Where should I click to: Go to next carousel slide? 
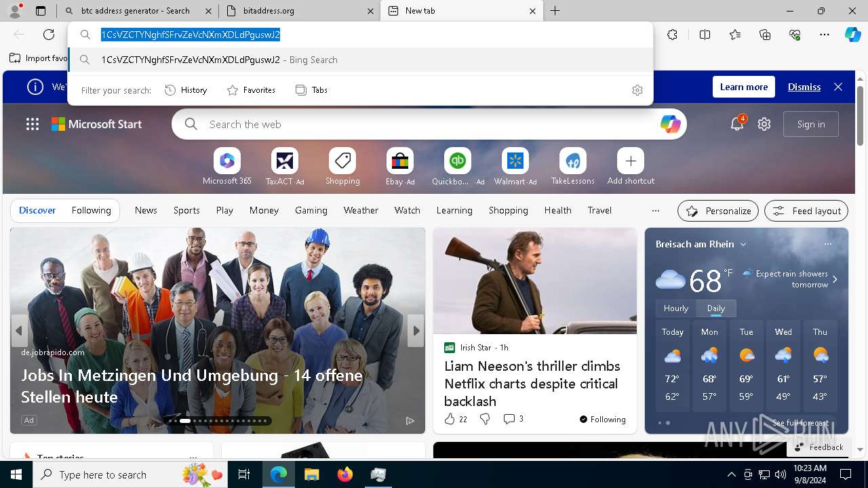click(416, 331)
